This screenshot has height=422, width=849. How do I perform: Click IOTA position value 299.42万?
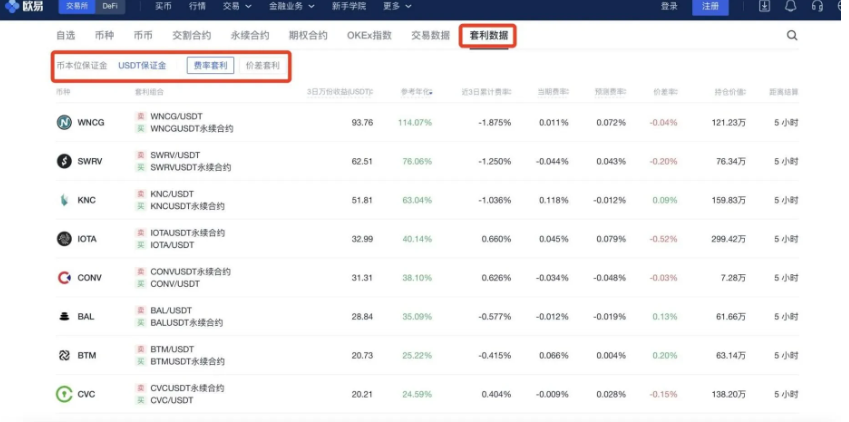pyautogui.click(x=728, y=239)
